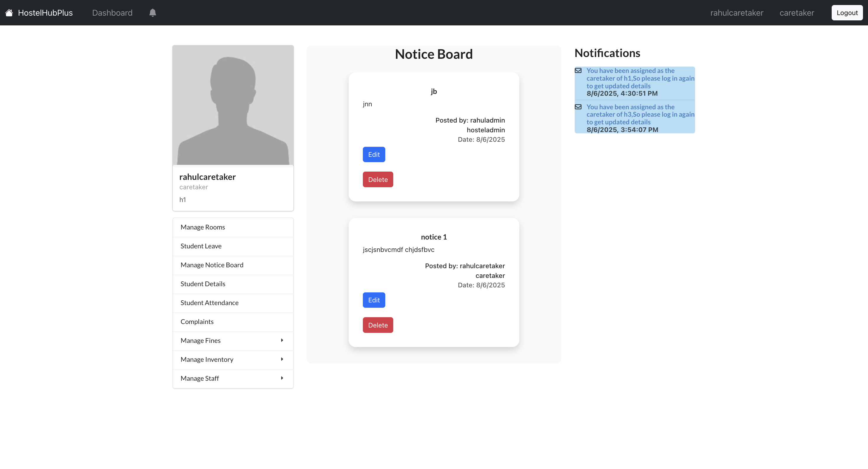Go to Dashboard in navbar
Viewport: 868px width, 469px height.
[112, 13]
